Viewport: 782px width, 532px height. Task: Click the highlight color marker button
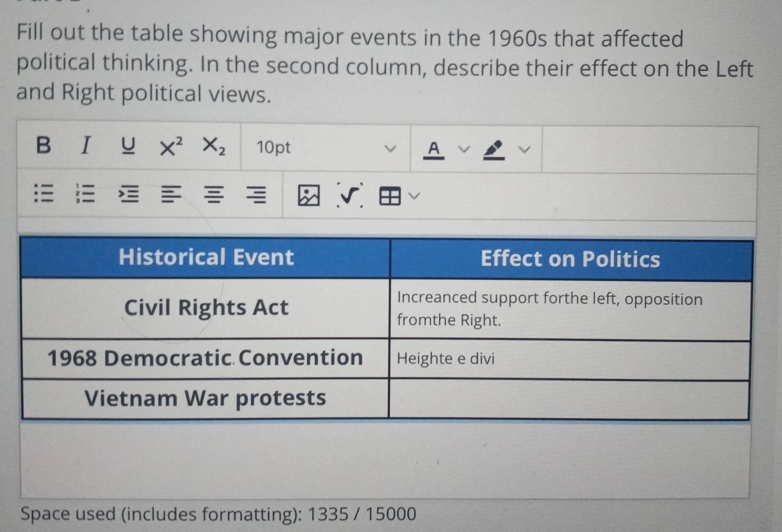tap(494, 150)
